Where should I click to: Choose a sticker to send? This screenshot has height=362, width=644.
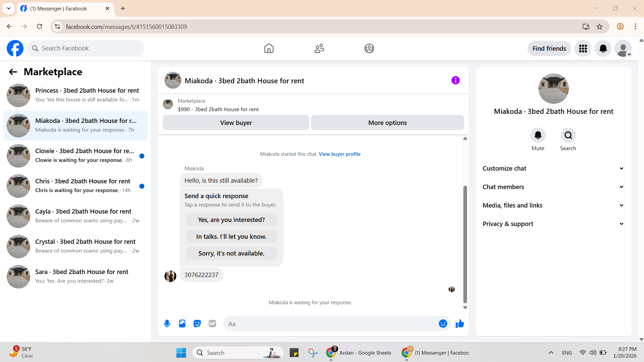coord(197,324)
